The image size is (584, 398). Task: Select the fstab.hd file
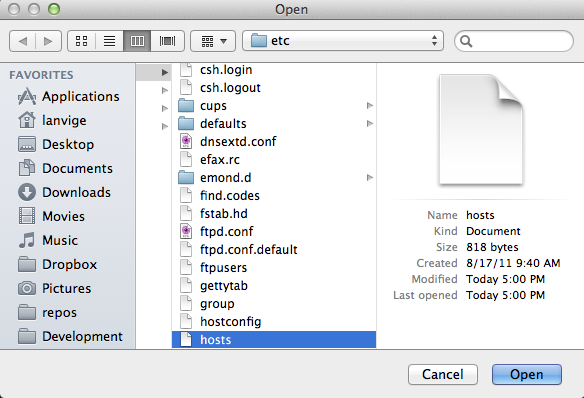(x=274, y=214)
